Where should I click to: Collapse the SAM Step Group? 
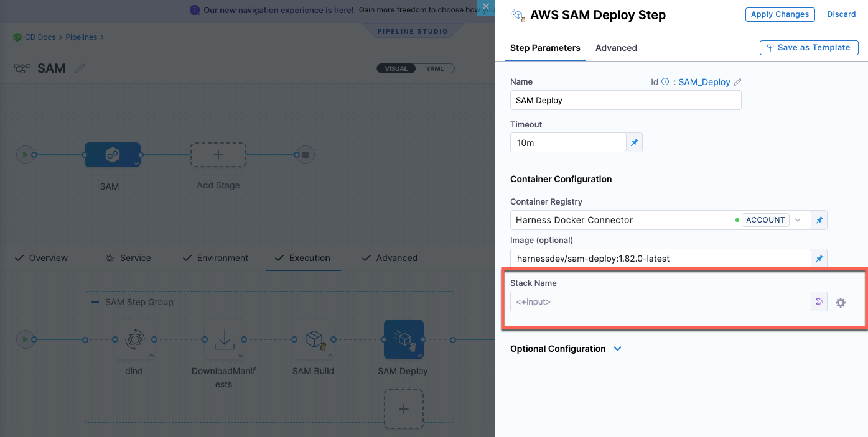point(95,302)
